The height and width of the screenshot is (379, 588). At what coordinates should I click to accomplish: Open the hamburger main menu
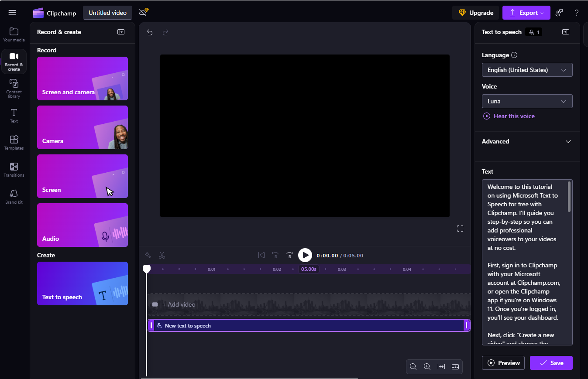coord(12,13)
